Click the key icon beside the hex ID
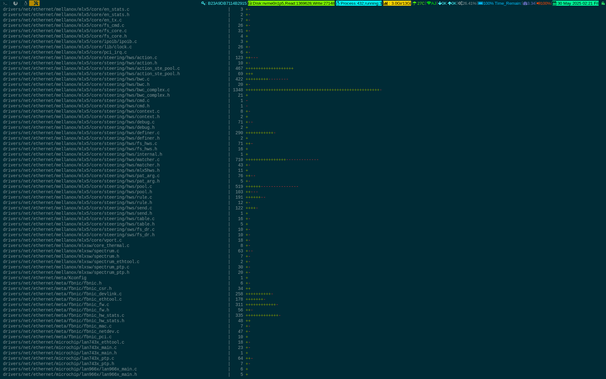 pos(203,3)
